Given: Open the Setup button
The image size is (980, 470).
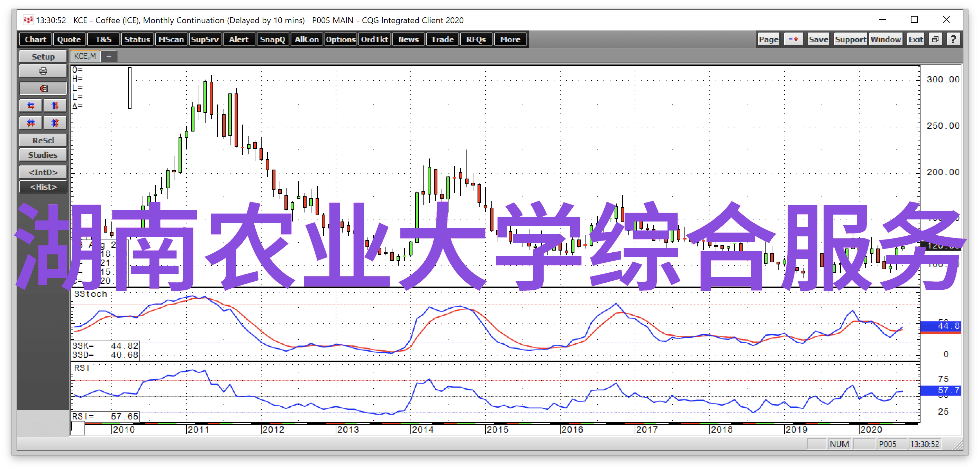Looking at the screenshot, I should 43,56.
